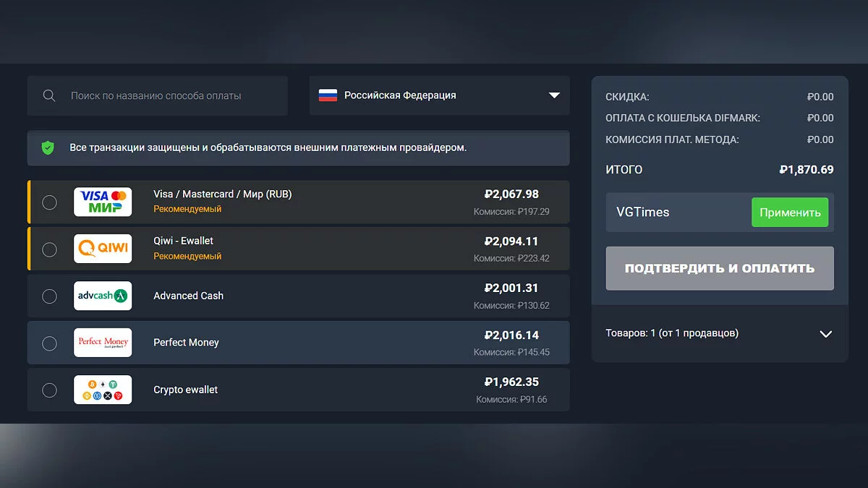
Task: Choose the Perfect Money radio button
Action: click(49, 343)
